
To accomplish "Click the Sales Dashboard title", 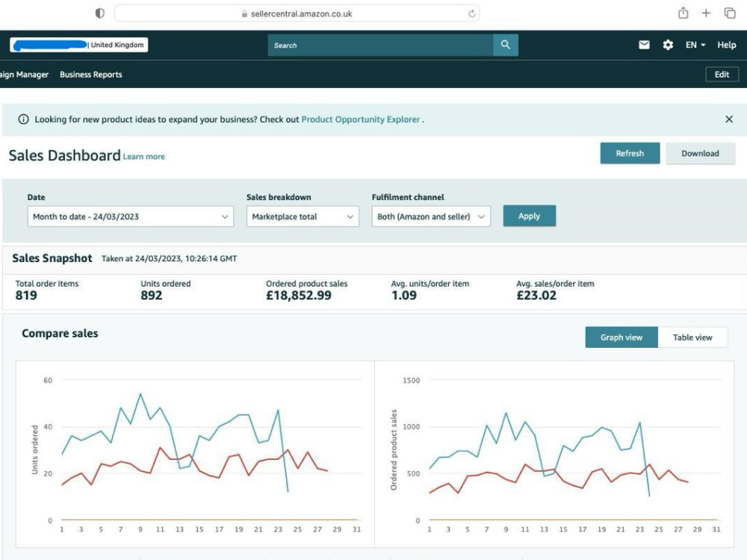I will 64,155.
